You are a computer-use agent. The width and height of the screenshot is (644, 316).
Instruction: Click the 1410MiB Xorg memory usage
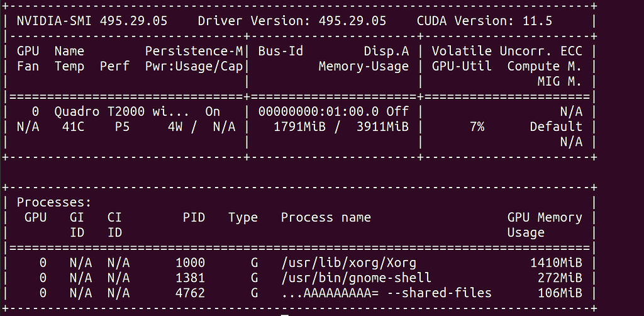click(556, 262)
